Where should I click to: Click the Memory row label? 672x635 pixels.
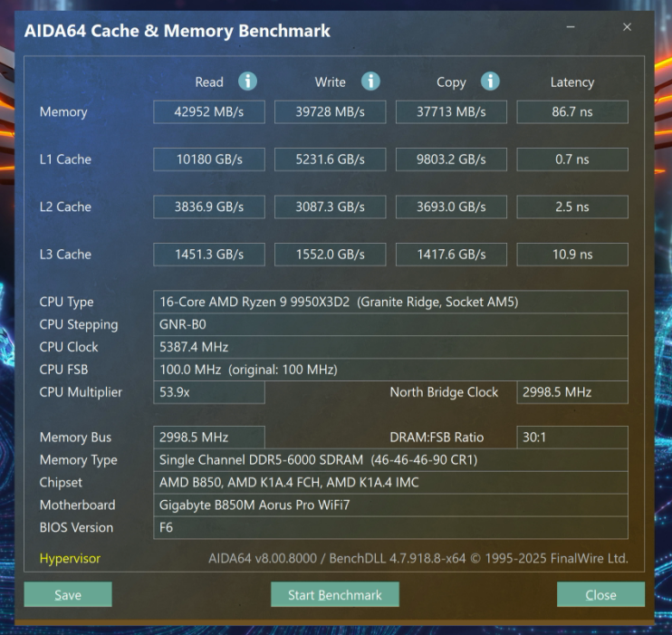63,112
